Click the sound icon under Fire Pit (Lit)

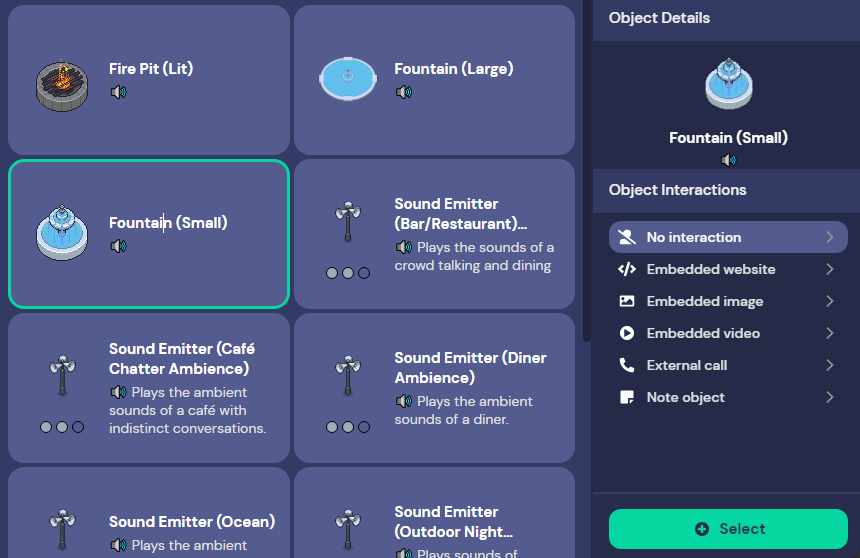[118, 92]
